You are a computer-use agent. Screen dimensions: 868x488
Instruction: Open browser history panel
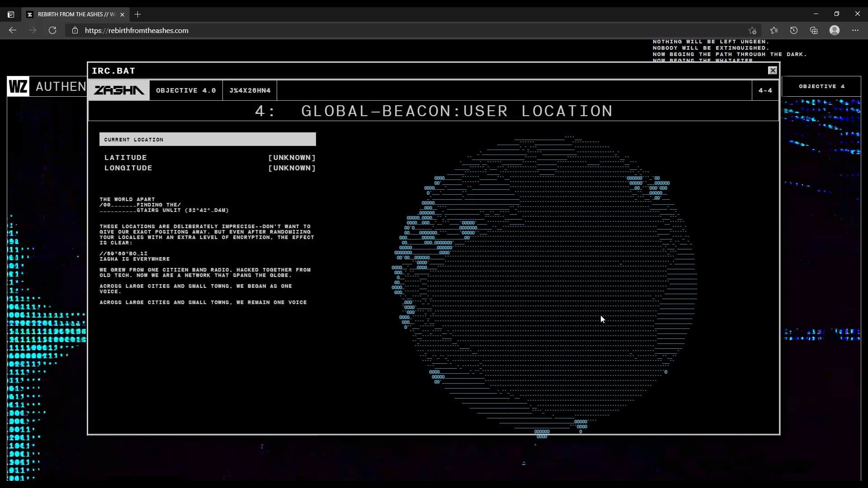point(794,30)
